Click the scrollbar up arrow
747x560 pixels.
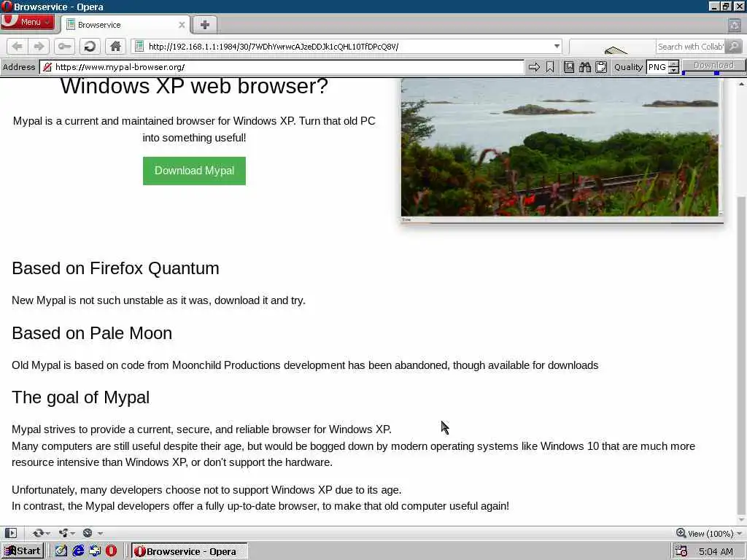click(x=741, y=84)
